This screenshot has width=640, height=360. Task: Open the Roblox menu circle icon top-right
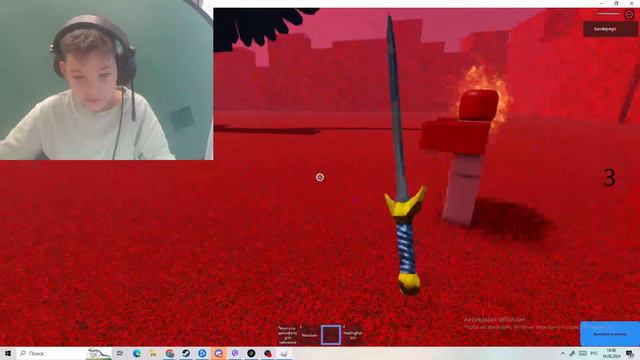click(629, 14)
